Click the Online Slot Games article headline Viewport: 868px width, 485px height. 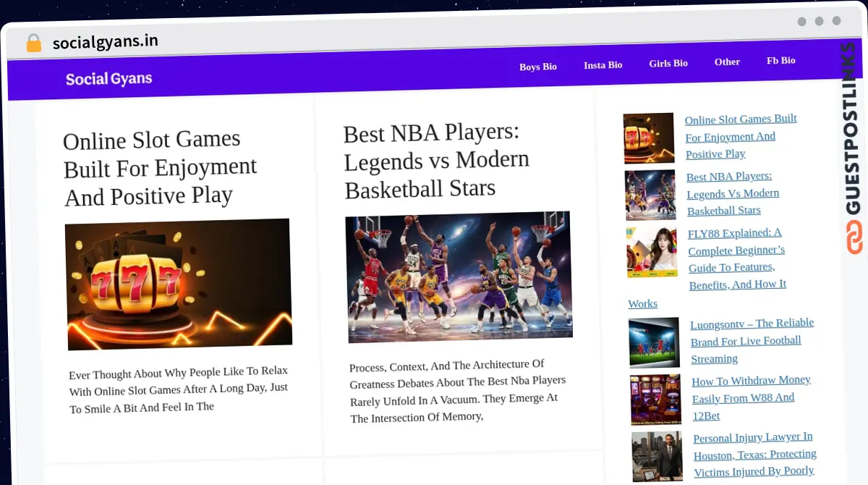click(159, 167)
